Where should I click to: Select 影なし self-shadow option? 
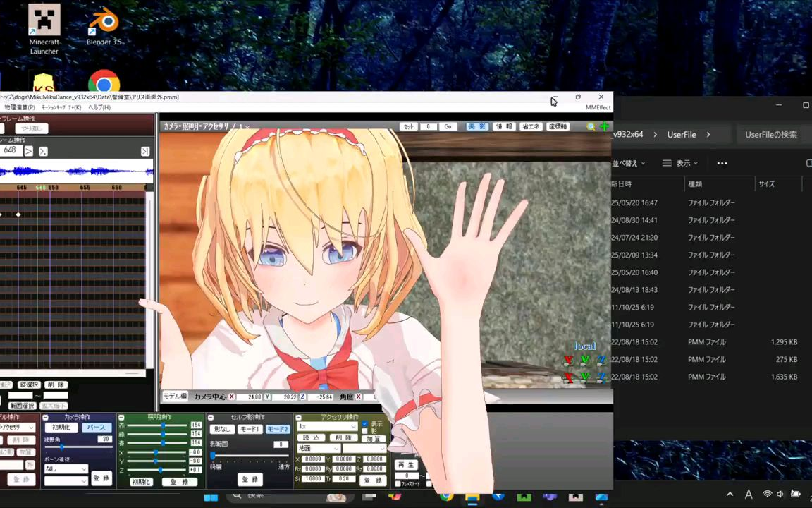point(222,429)
